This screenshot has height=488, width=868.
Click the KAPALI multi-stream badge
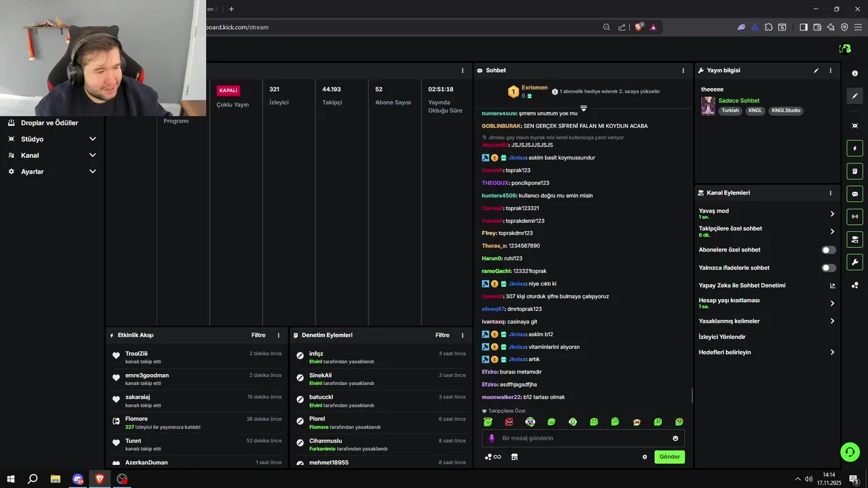point(228,90)
